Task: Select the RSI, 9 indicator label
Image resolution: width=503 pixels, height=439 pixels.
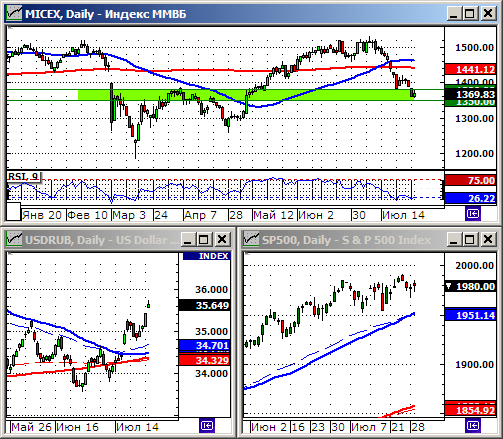Action: [23, 176]
